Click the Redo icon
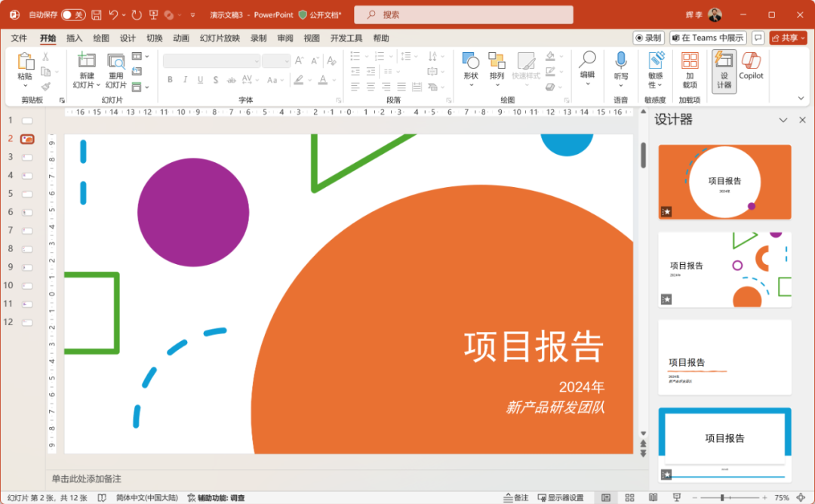The height and width of the screenshot is (504, 815). (x=137, y=14)
